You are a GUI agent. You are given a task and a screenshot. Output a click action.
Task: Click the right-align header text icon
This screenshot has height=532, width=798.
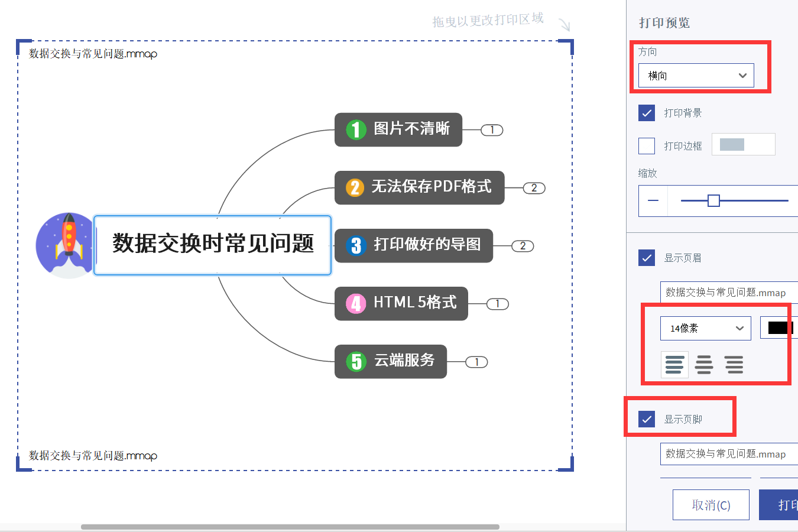tap(734, 364)
